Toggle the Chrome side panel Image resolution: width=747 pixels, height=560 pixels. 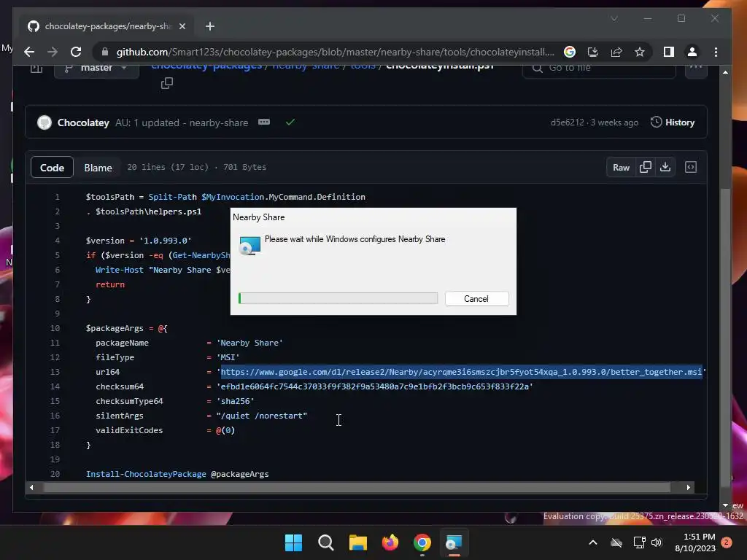(669, 52)
